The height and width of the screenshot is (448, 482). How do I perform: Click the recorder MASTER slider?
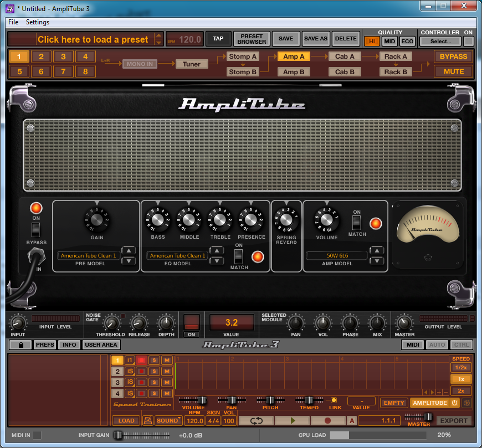(x=419, y=416)
